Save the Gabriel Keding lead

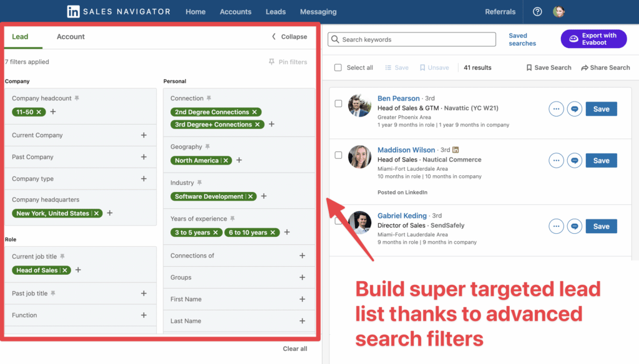(601, 226)
